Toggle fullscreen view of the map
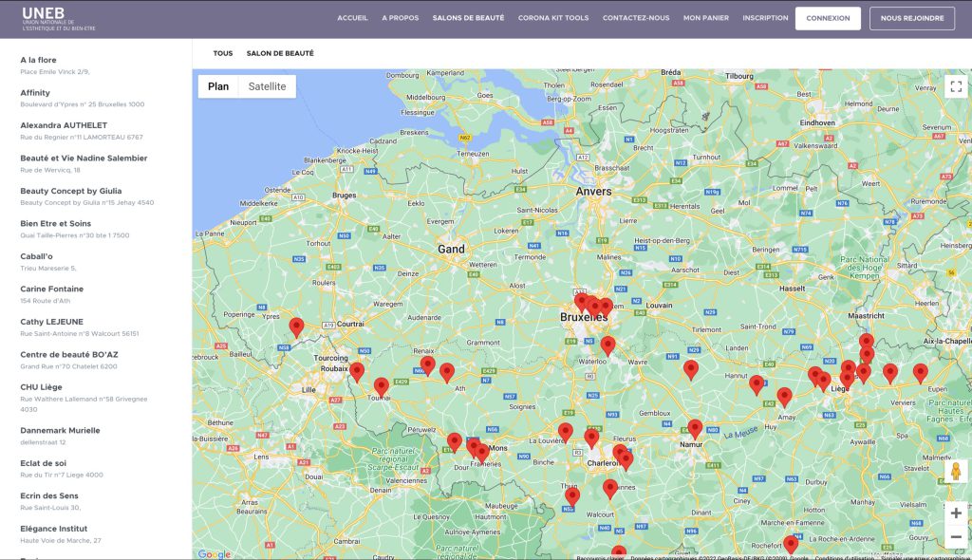The height and width of the screenshot is (560, 972). (x=956, y=86)
